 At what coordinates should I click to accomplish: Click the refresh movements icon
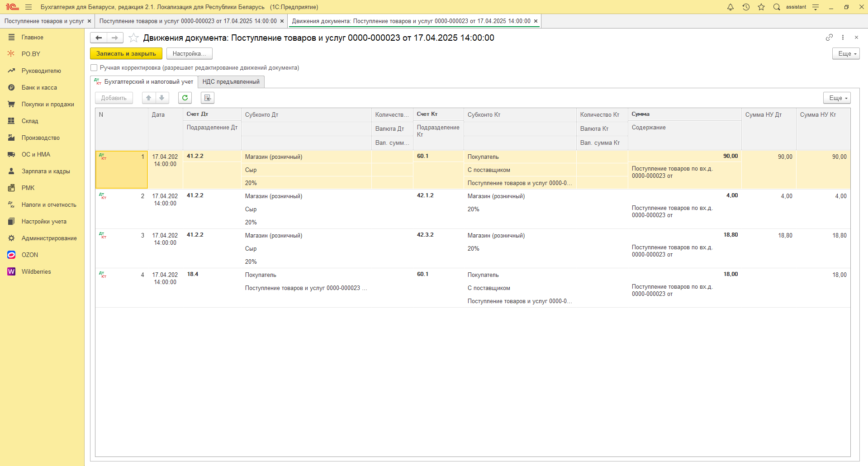[185, 98]
